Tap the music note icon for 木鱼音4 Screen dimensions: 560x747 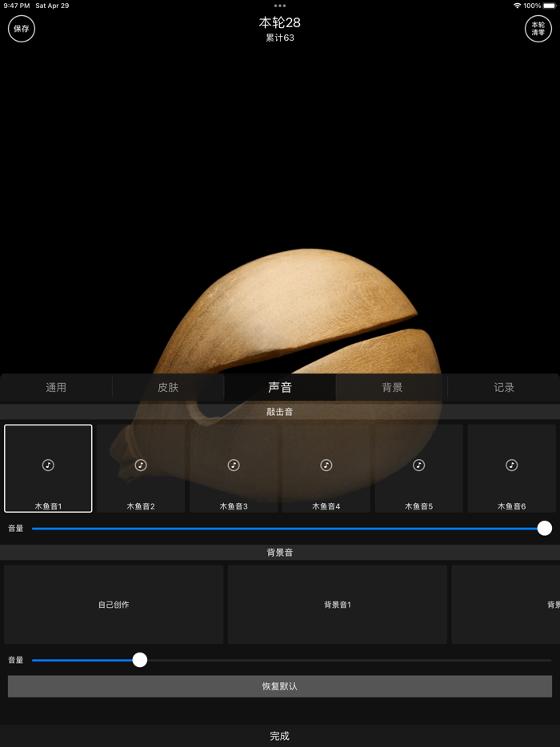click(326, 465)
